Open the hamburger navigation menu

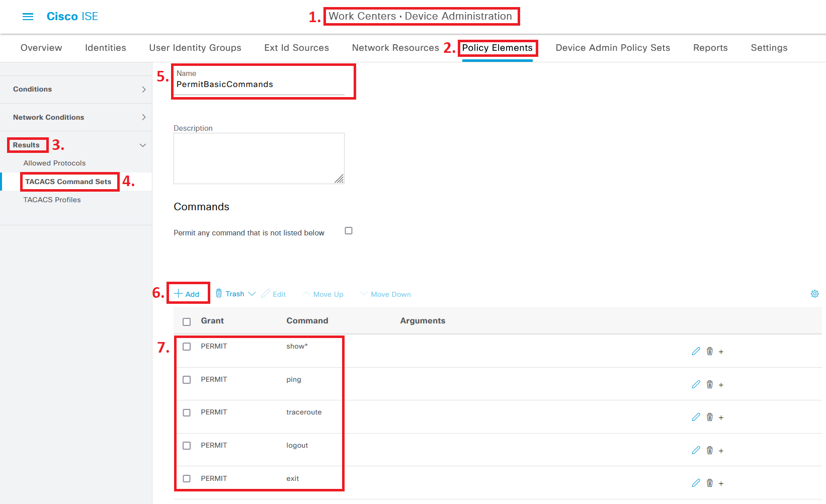point(28,16)
